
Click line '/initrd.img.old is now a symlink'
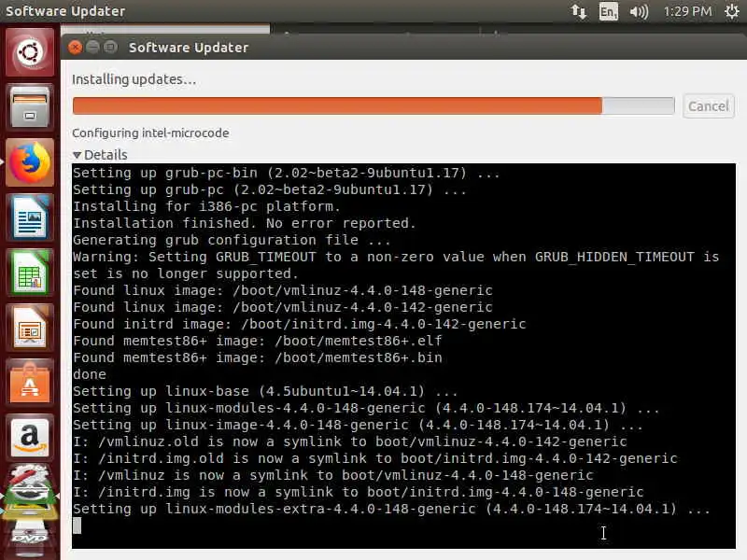375,458
